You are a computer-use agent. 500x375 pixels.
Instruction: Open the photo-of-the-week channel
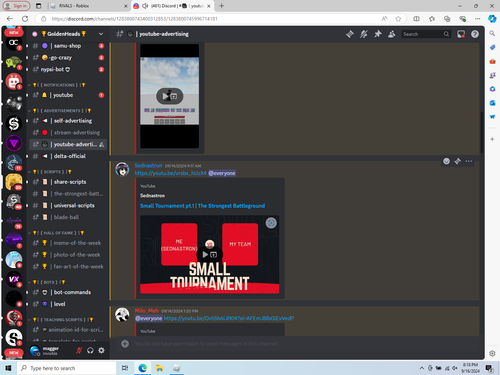pyautogui.click(x=68, y=255)
